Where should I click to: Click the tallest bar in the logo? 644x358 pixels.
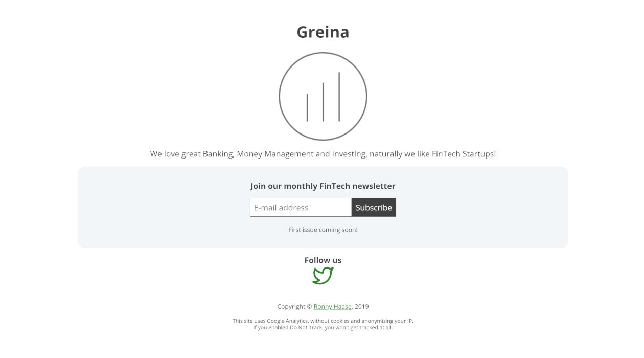point(339,97)
